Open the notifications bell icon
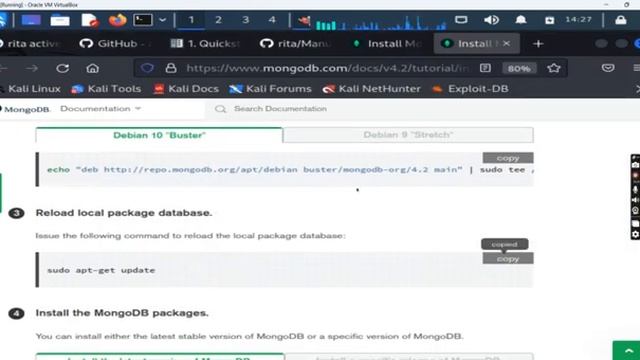 (x=521, y=20)
